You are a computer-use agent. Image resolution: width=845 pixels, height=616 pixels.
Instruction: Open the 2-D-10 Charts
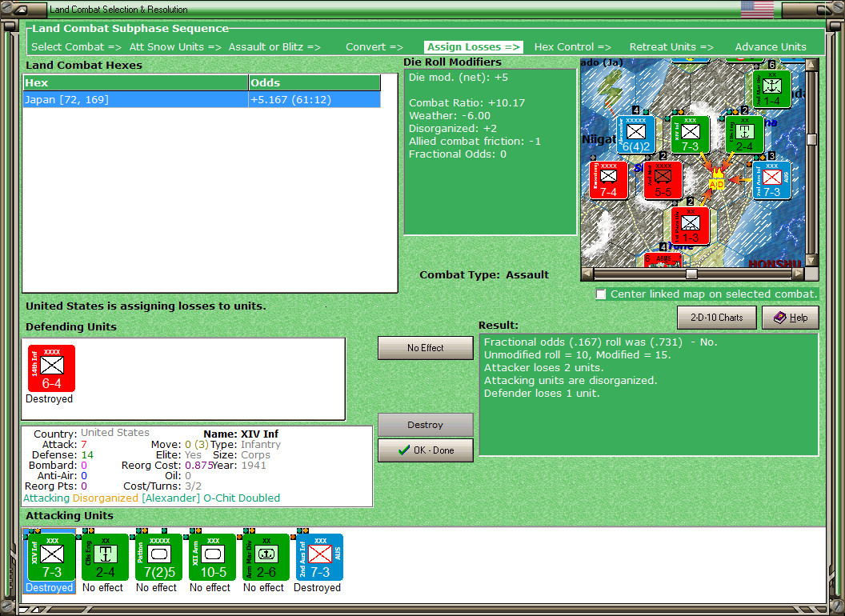716,318
